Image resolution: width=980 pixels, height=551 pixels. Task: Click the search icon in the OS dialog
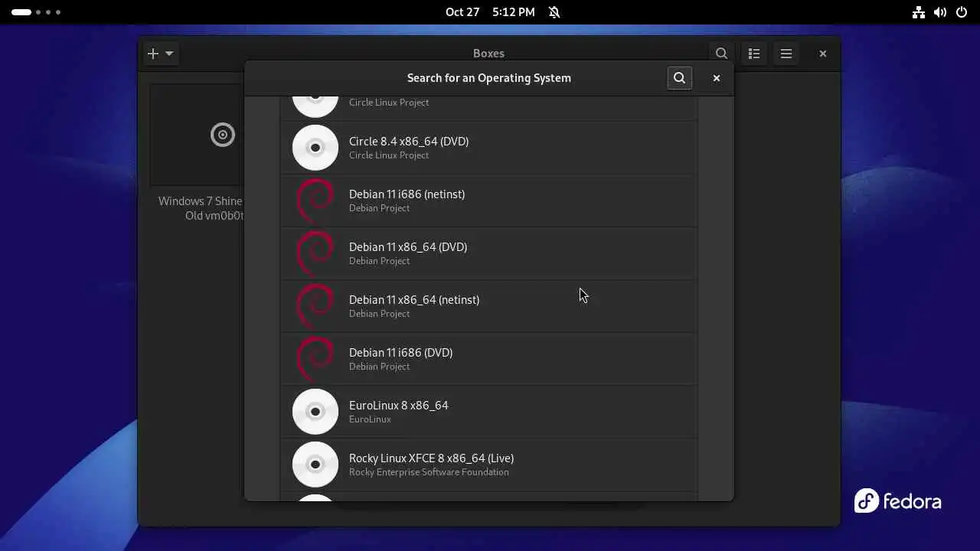click(679, 78)
